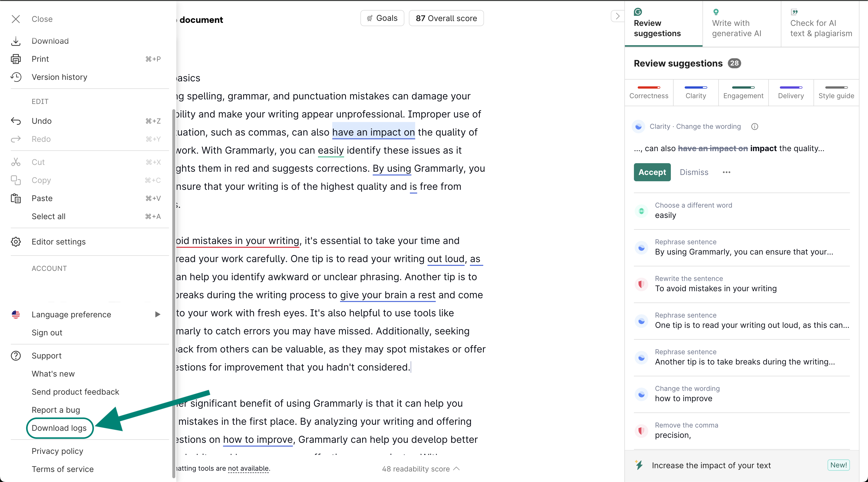Viewport: 868px width, 482px height.
Task: Click the Paste clipboard icon
Action: click(16, 198)
